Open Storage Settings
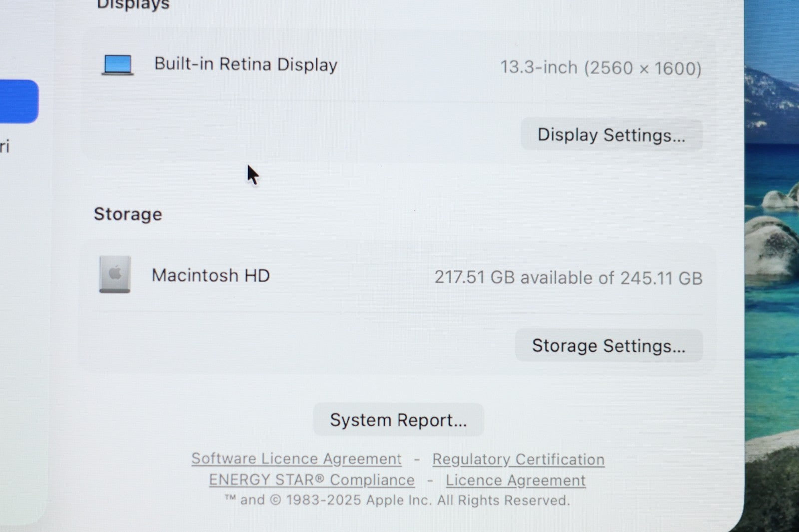Viewport: 799px width, 532px height. tap(608, 345)
